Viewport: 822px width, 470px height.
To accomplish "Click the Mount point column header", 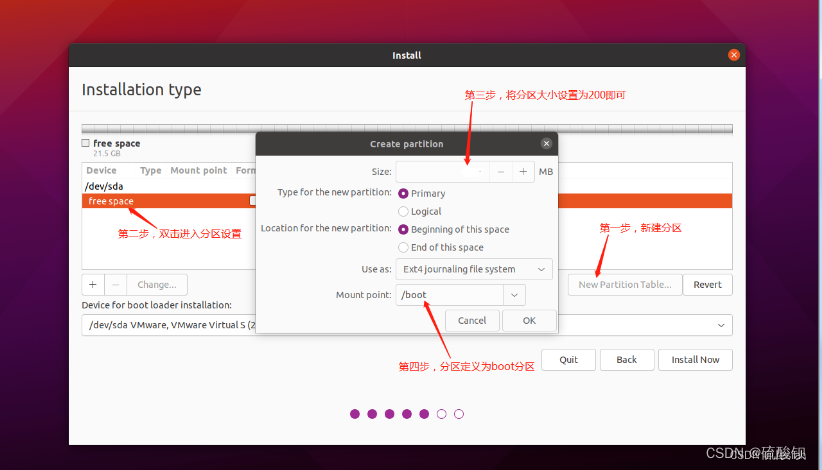I will click(198, 170).
